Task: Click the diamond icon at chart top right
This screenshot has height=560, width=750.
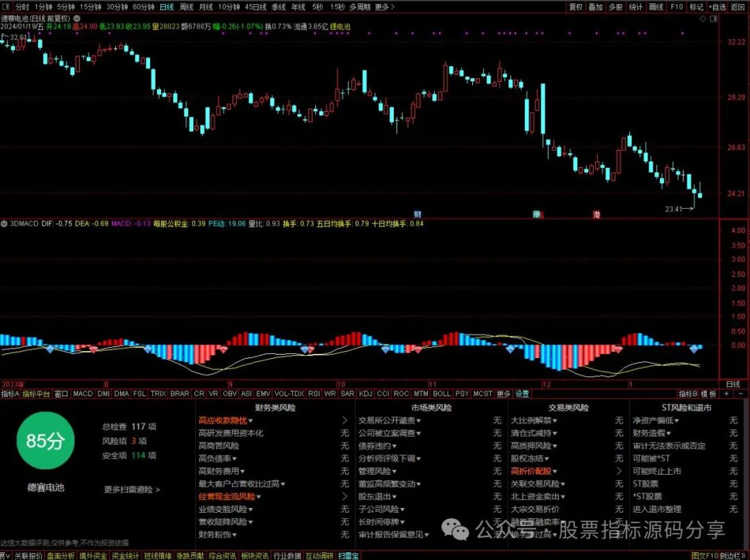Action: pyautogui.click(x=703, y=19)
